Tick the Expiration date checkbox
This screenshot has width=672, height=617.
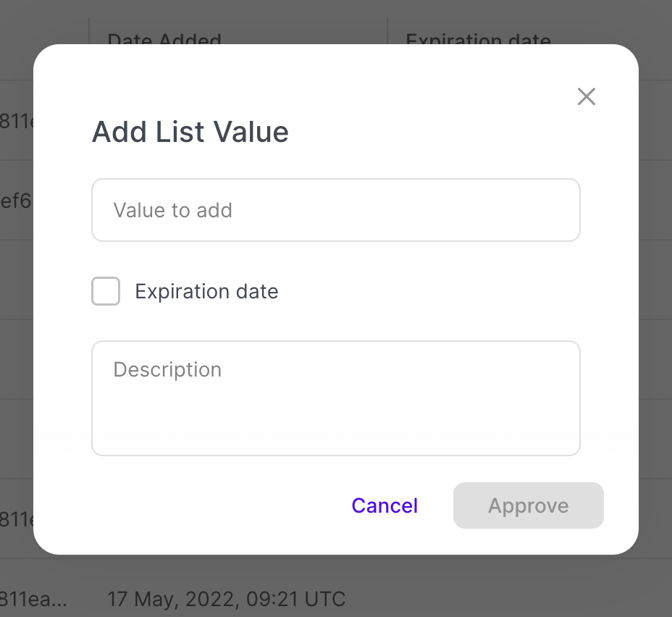pos(106,291)
